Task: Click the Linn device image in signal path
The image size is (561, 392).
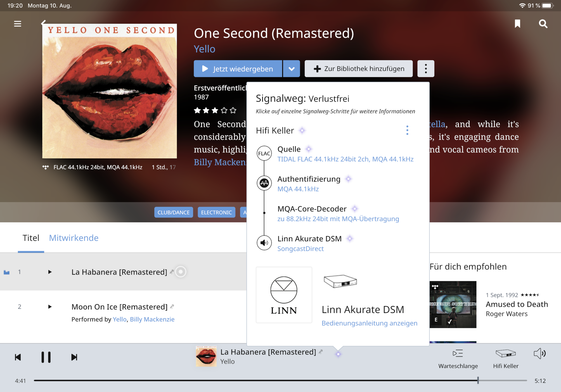Action: tap(340, 281)
